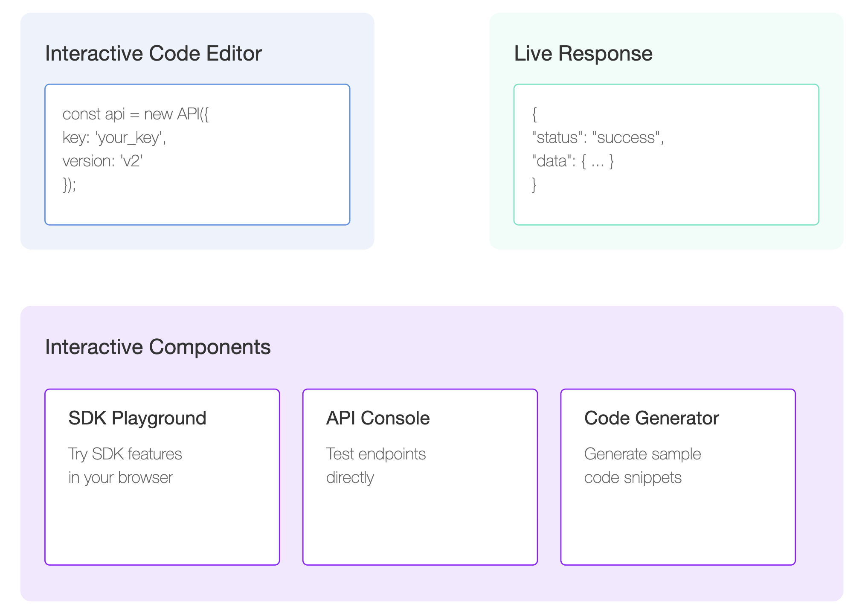
Task: Click inside the live response output box
Action: 666,154
